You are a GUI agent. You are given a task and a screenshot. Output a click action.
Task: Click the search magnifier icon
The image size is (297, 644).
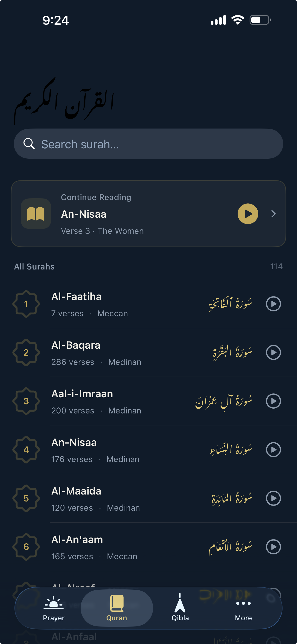point(29,144)
